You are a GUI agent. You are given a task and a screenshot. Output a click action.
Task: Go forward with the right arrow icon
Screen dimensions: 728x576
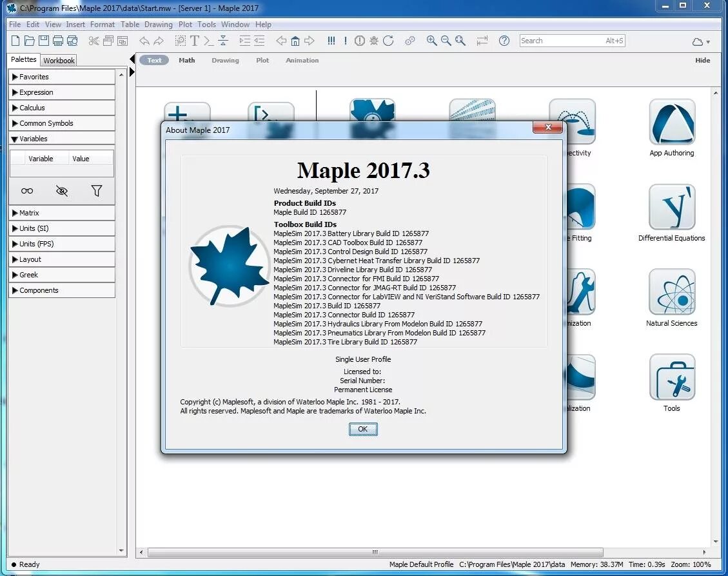click(x=310, y=41)
